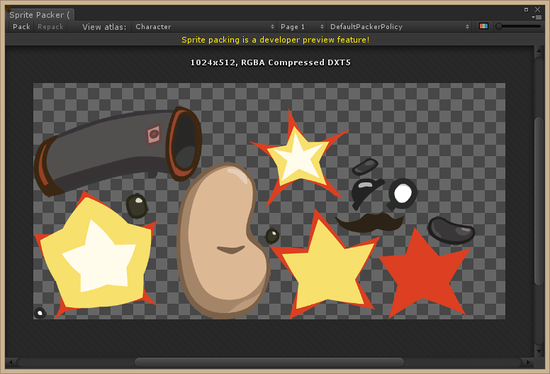Select the cannon barrel sprite

click(118, 151)
